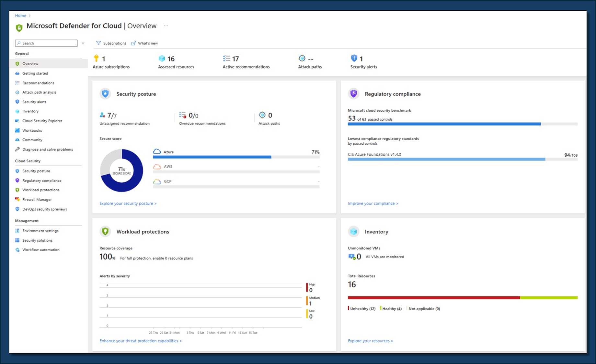
Task: Click the Subscriptions filter funnel icon
Action: (98, 43)
